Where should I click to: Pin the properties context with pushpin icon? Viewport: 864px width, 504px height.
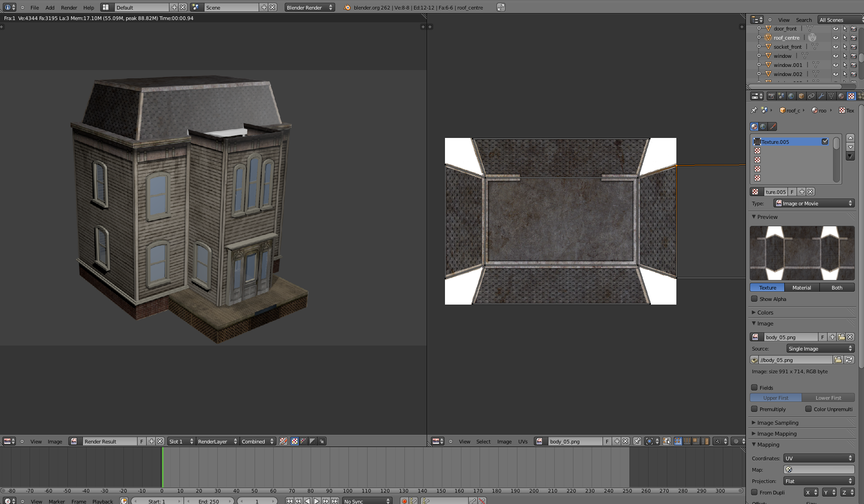[754, 110]
